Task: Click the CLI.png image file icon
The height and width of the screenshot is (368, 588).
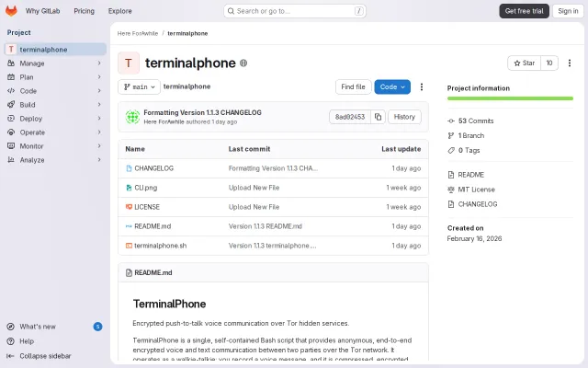Action: click(129, 188)
